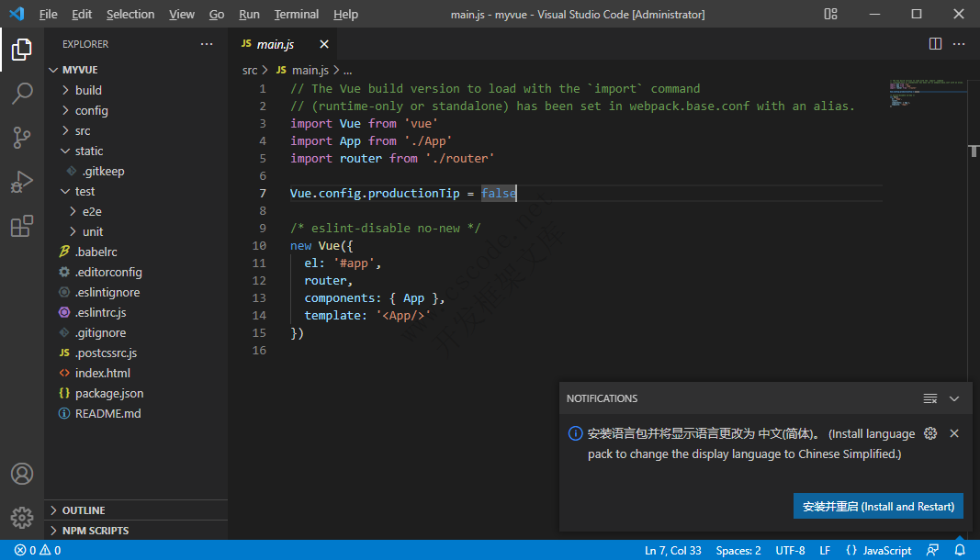The height and width of the screenshot is (560, 980).
Task: Click the notification bell in status bar
Action: 960,550
